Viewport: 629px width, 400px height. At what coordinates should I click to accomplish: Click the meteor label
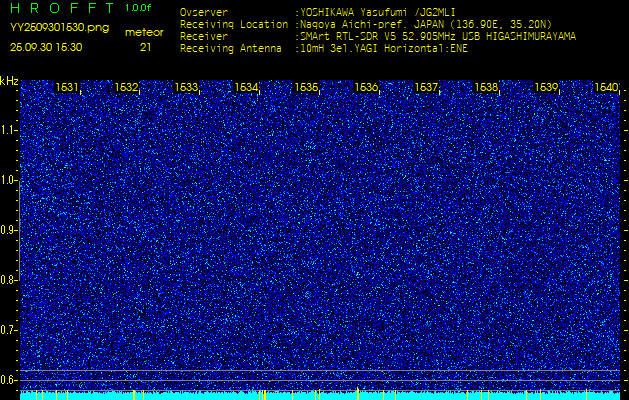(144, 32)
